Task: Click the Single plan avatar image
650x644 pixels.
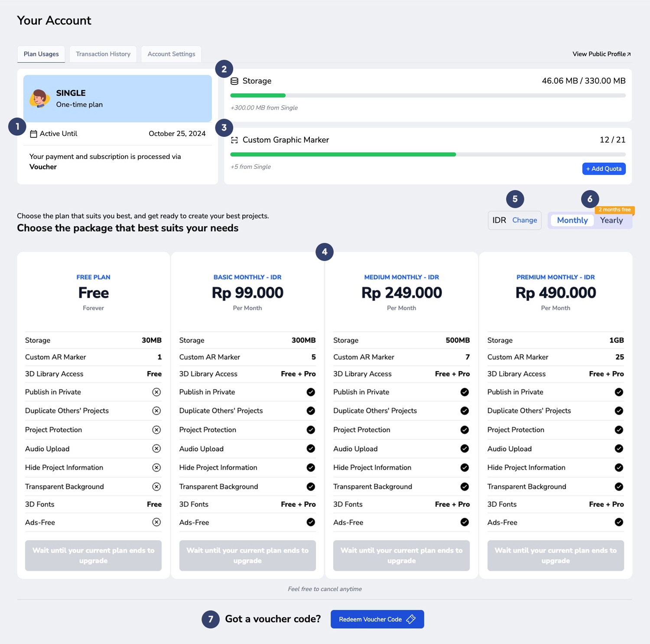Action: coord(39,98)
